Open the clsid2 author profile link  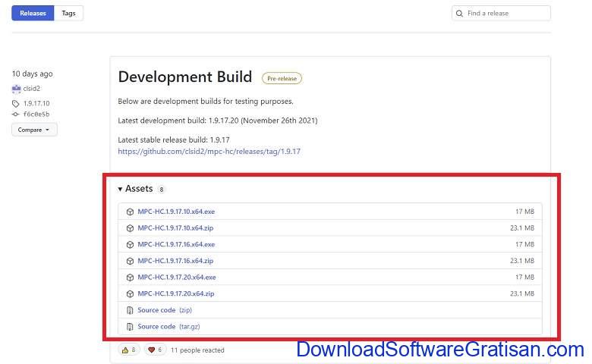32,89
